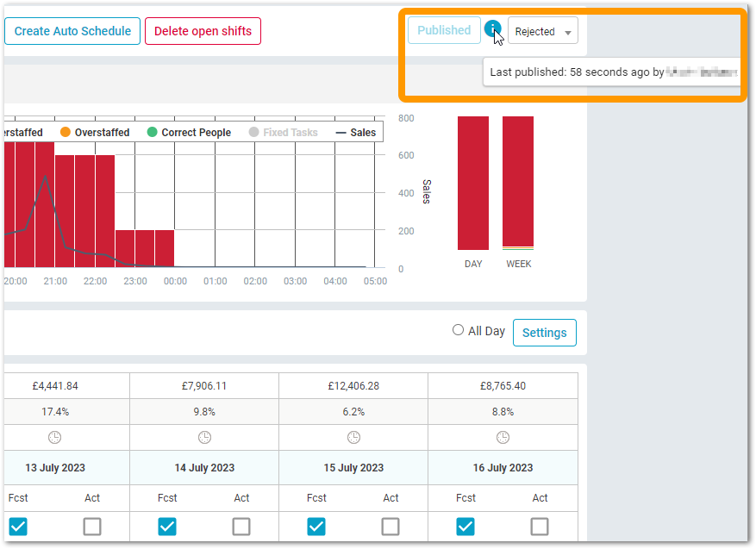Screen dimensions: 756x549
Task: Click the red WEEK bar in chart
Action: click(518, 181)
